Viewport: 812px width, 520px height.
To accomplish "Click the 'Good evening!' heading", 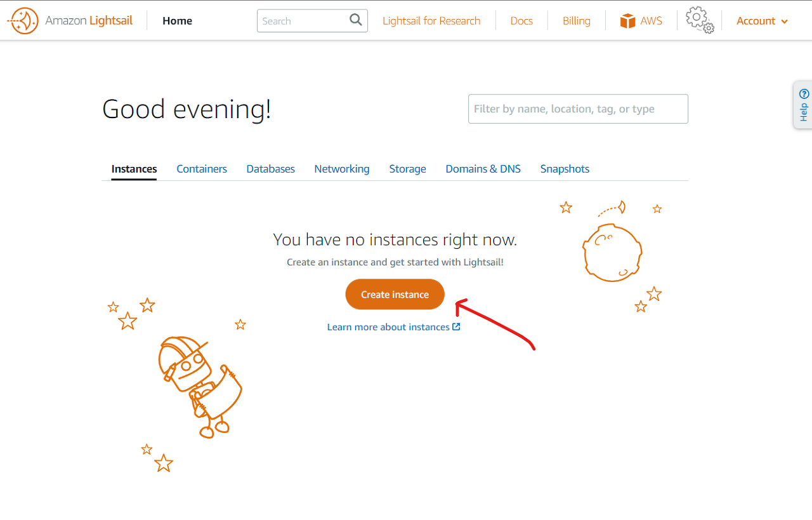I will [187, 109].
